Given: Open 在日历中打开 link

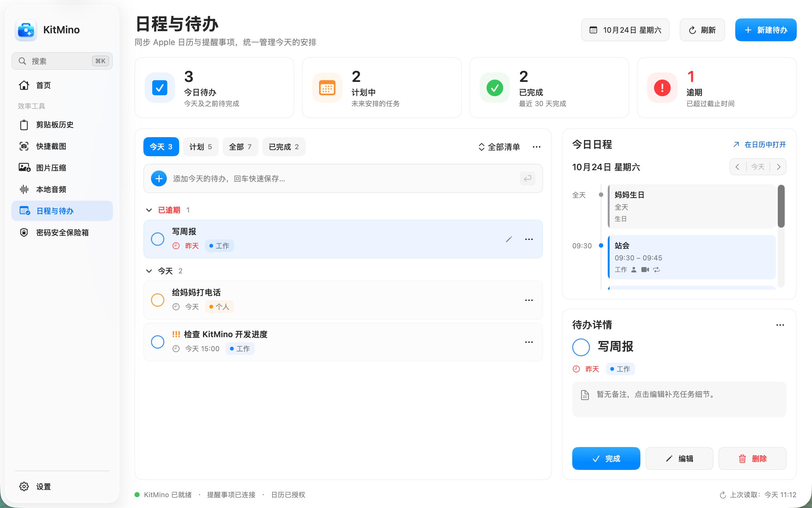Looking at the screenshot, I should 760,145.
